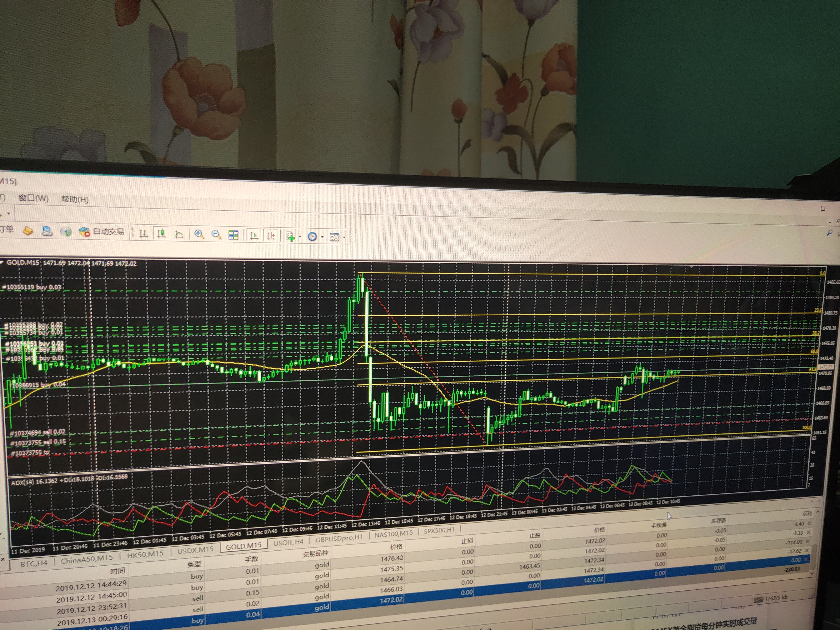This screenshot has width=840, height=630.
Task: Switch to the BTC,H4 chart tab
Action: 34,563
